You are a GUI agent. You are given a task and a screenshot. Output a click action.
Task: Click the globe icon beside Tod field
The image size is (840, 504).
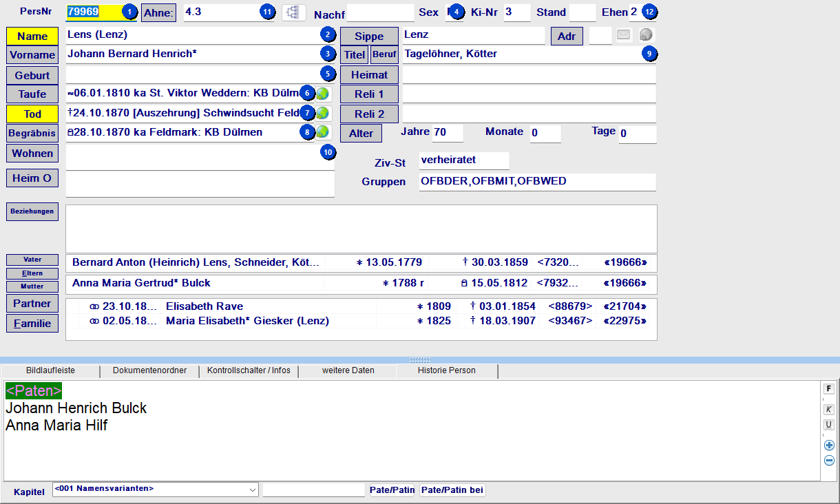[322, 113]
